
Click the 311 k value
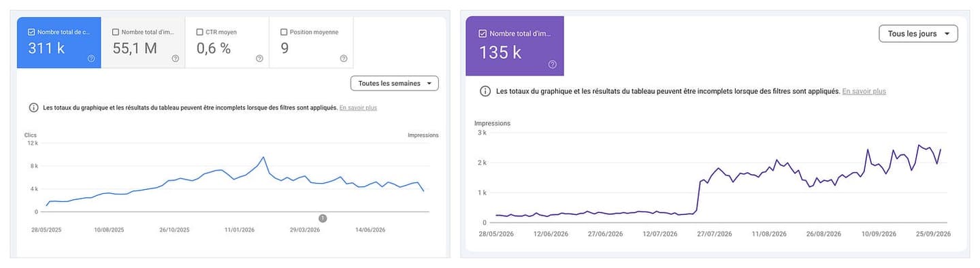click(x=46, y=48)
